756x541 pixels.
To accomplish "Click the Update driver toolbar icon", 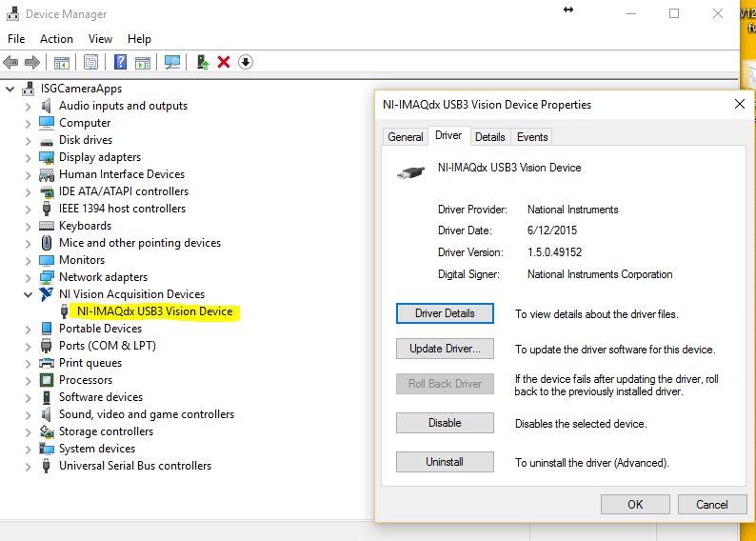I will tap(203, 62).
